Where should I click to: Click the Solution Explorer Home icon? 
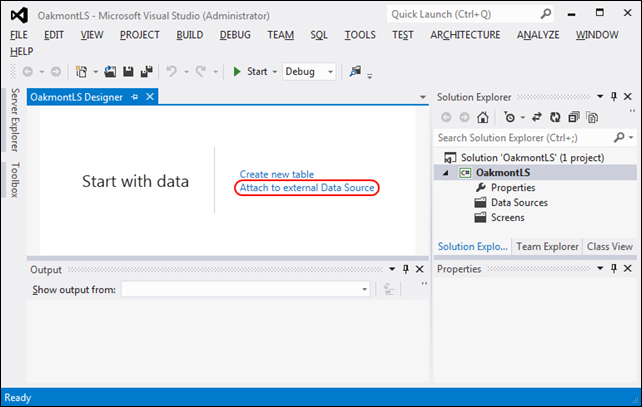point(483,118)
